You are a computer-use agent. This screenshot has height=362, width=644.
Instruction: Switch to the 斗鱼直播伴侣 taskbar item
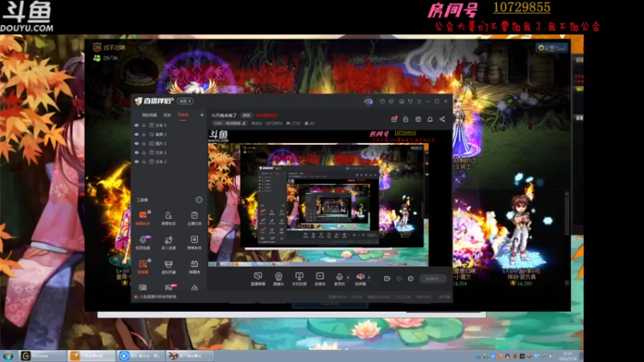click(x=92, y=356)
